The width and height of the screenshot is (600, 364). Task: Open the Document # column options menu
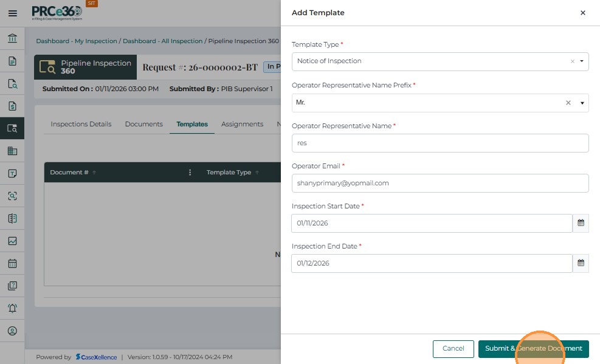tap(190, 173)
